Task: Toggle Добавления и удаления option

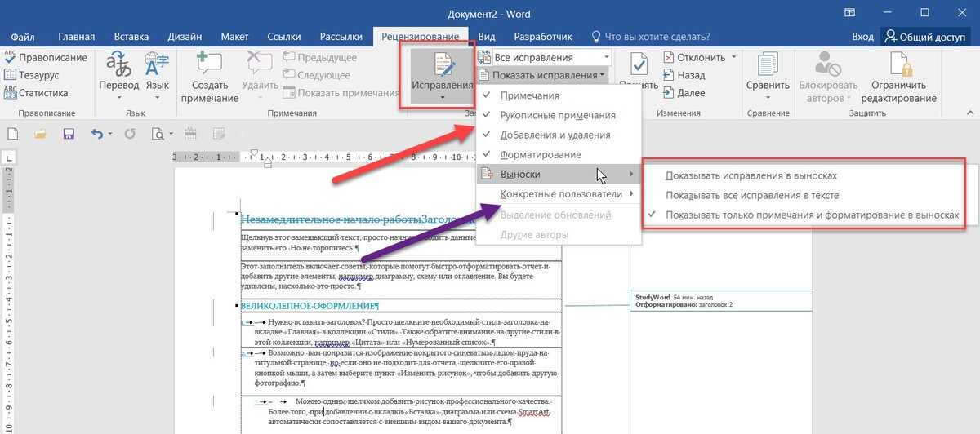Action: click(559, 135)
